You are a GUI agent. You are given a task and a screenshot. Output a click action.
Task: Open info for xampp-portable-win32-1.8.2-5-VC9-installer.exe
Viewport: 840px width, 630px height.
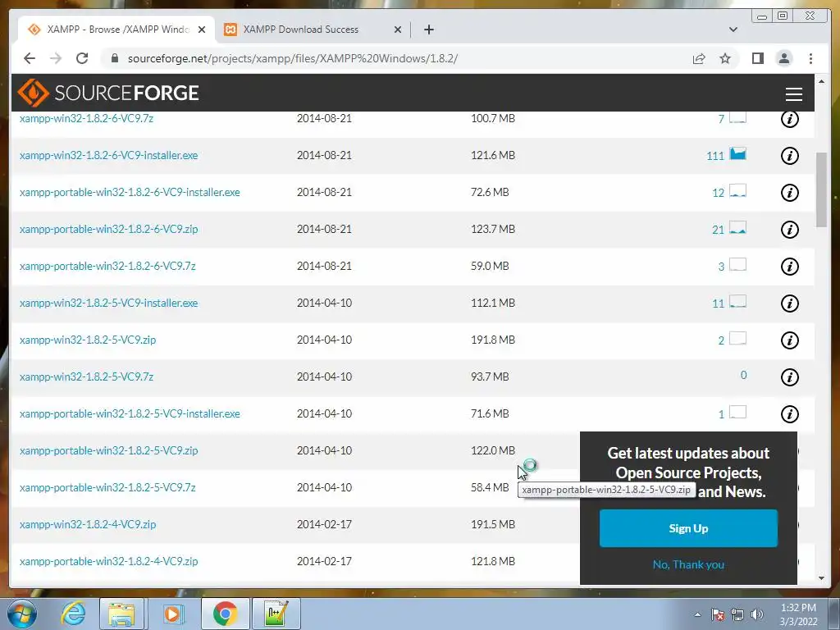point(790,414)
